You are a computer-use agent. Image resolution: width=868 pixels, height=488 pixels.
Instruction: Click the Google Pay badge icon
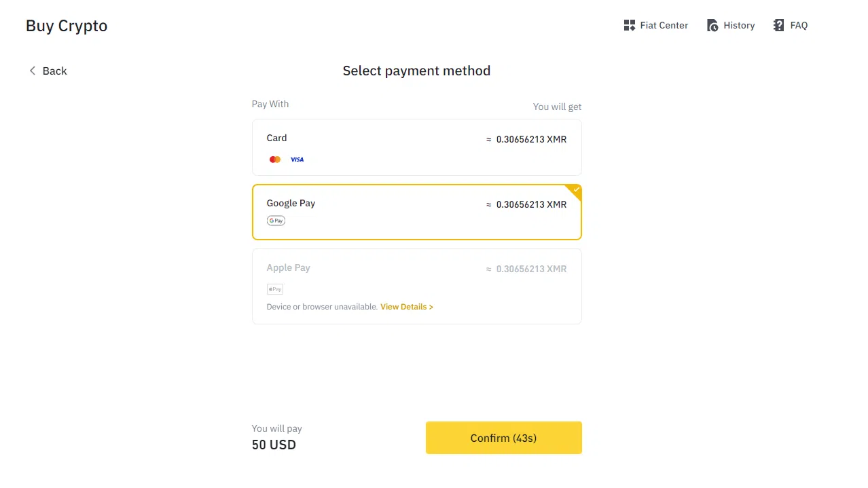point(276,221)
